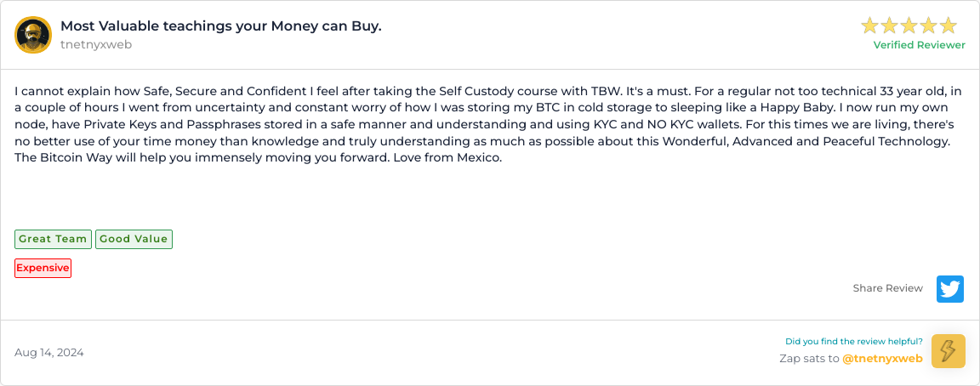980x386 pixels.
Task: Open the @tnetnyxweb zap link
Action: 882,359
